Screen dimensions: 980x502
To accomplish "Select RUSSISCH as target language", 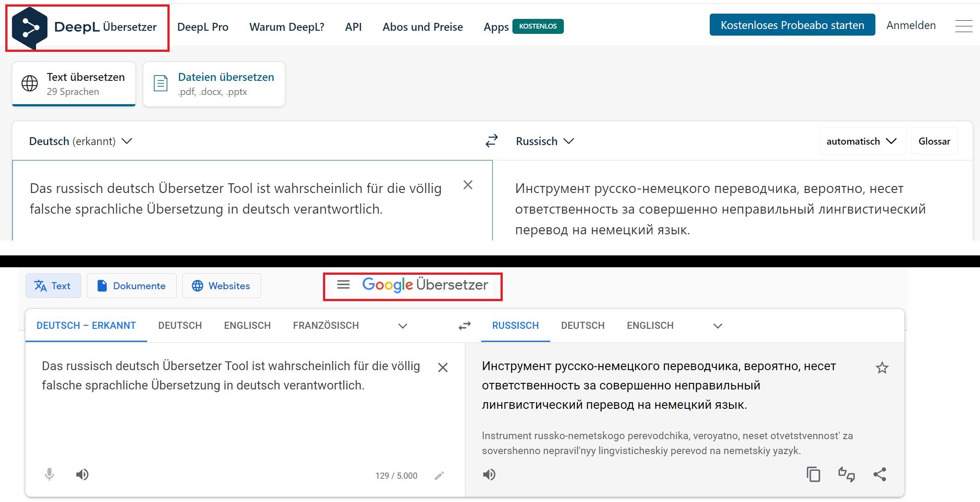I will [x=515, y=326].
